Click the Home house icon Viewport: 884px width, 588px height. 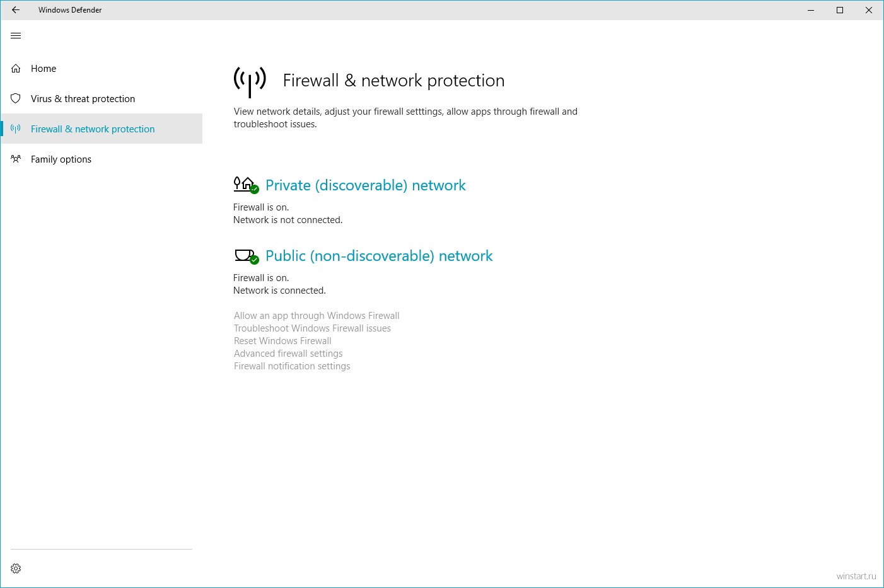(x=16, y=69)
